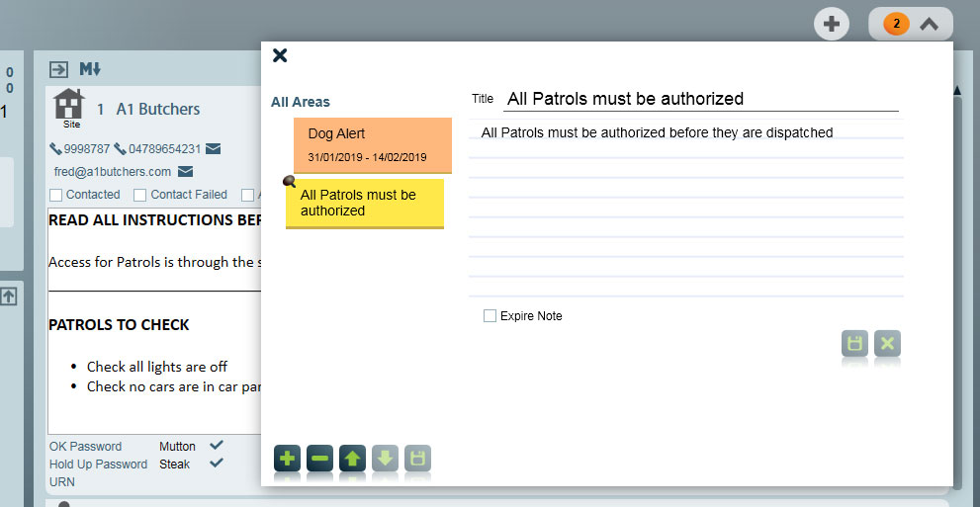Check the Contact Failed checkbox

[x=139, y=195]
